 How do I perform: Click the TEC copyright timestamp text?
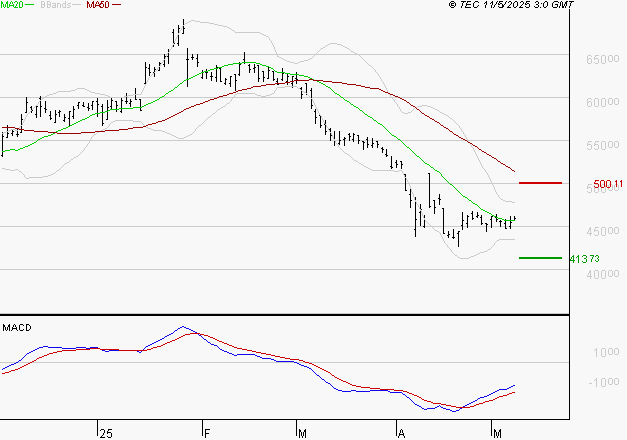511,5
